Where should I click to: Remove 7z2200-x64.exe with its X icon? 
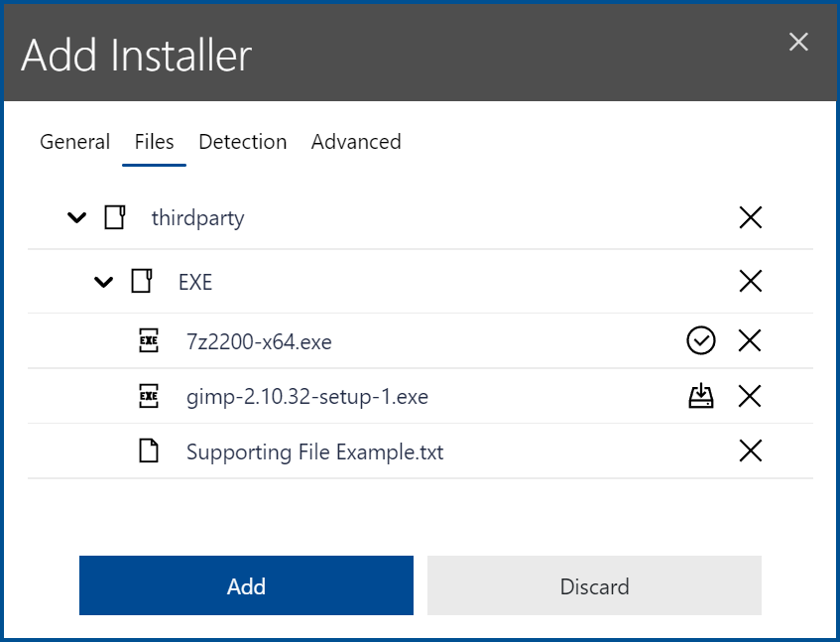tap(750, 340)
